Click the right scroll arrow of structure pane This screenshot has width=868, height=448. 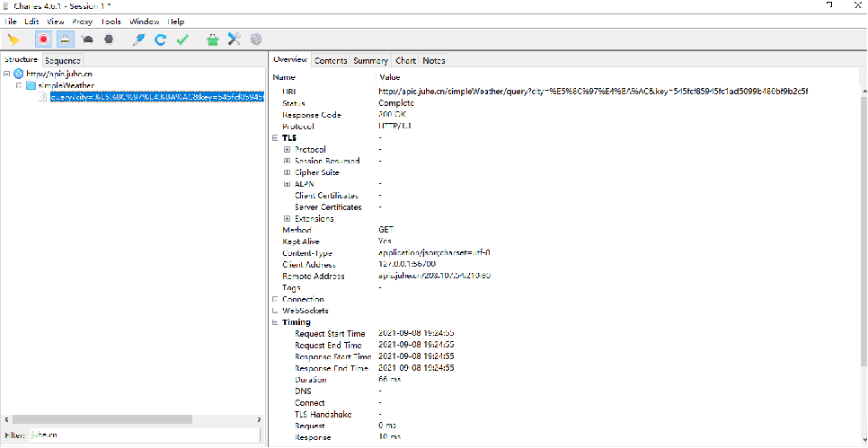pyautogui.click(x=259, y=420)
